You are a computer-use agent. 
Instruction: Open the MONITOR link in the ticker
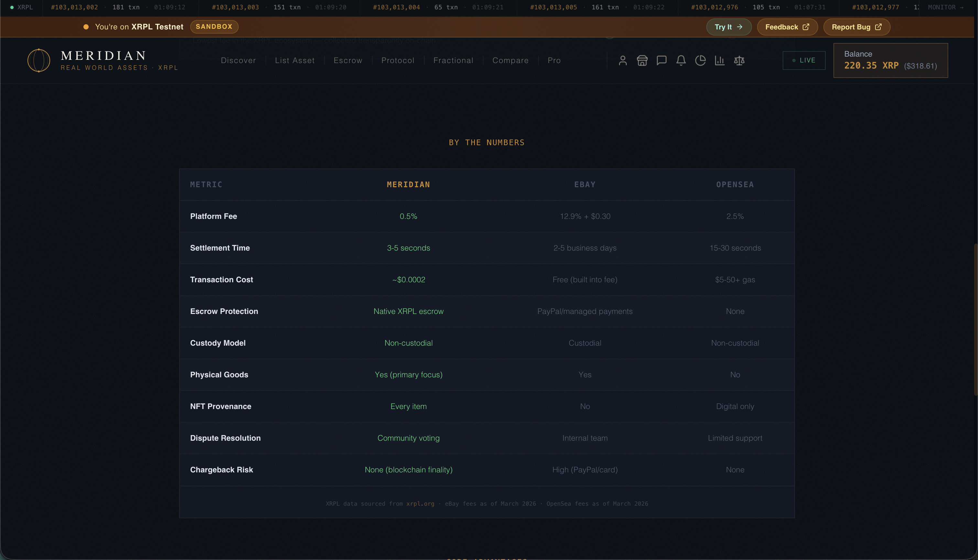tap(946, 7)
